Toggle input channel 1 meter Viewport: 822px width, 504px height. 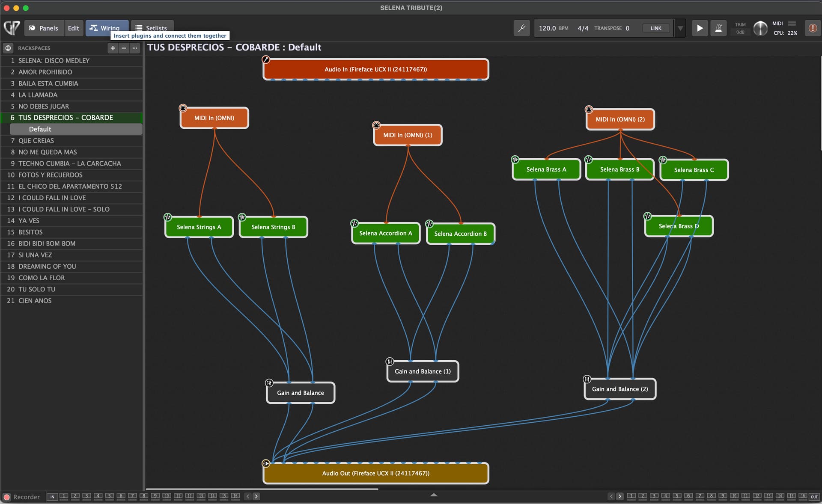pos(64,496)
